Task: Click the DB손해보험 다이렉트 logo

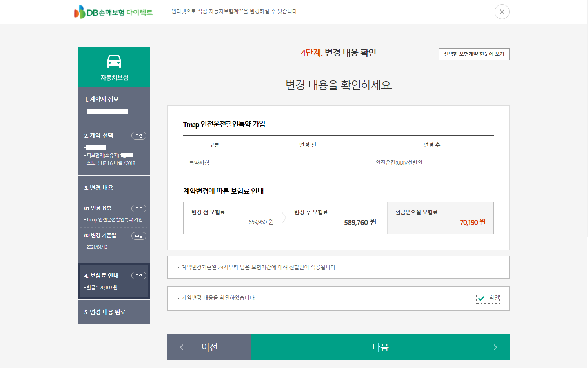Action: (113, 12)
